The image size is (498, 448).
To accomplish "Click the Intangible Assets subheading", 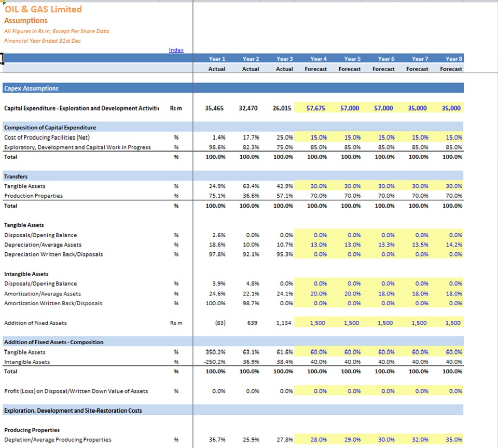I will point(26,274).
